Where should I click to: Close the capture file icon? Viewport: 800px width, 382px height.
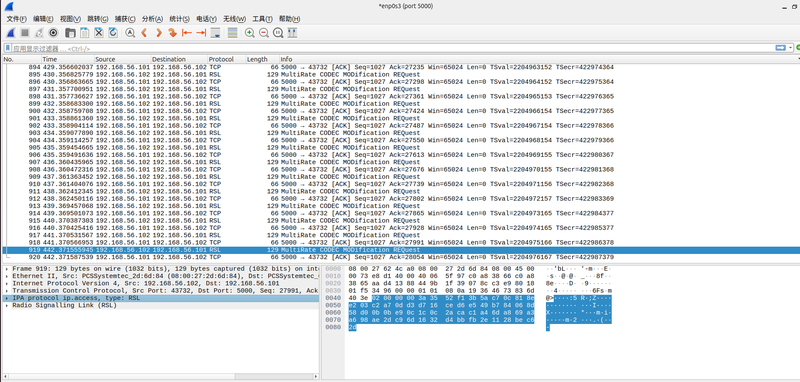pos(99,33)
